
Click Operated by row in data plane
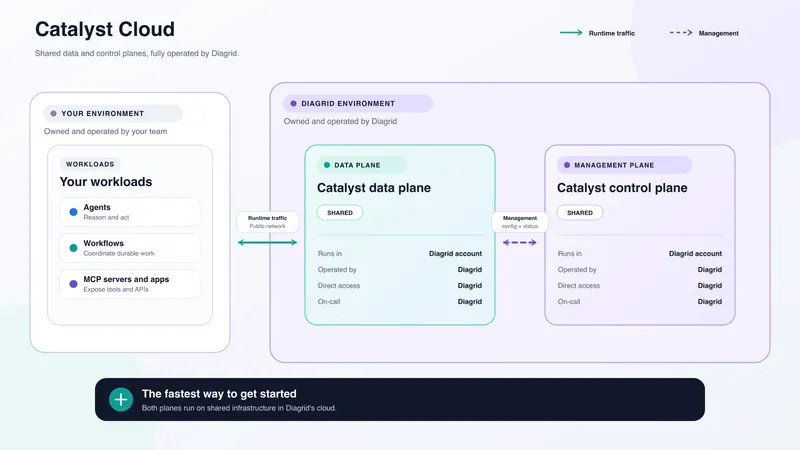click(x=399, y=269)
